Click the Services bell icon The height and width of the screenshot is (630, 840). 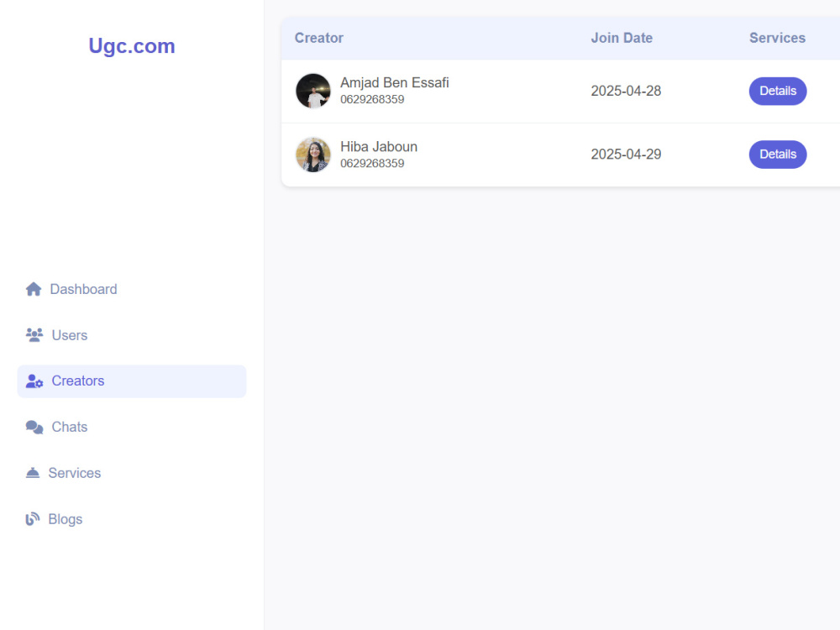[33, 473]
